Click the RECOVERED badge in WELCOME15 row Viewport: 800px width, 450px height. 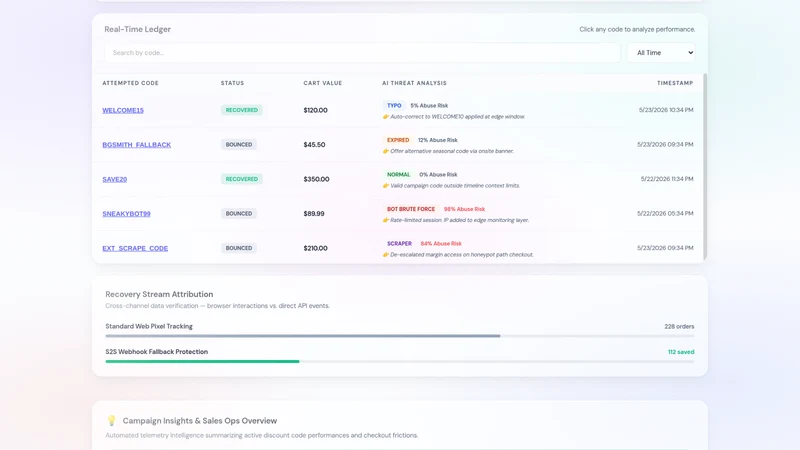tap(242, 110)
